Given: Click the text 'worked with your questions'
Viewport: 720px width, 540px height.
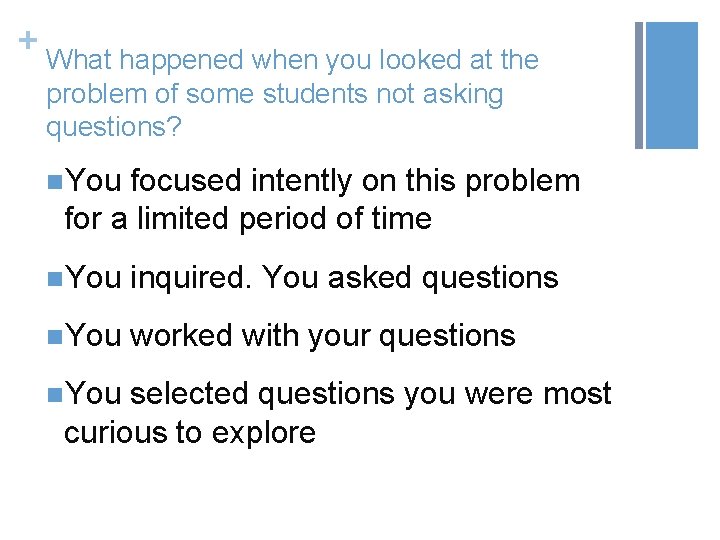Looking at the screenshot, I should 322,336.
